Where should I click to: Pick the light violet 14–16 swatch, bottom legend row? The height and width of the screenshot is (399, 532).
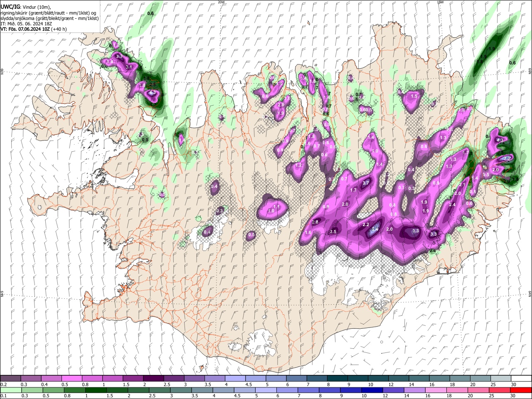pos(414,390)
